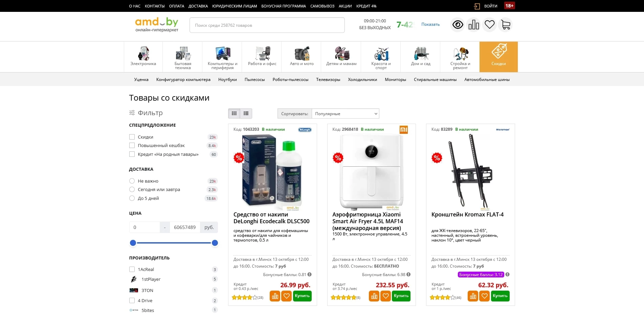
Task: Switch to list view layout
Action: [246, 113]
